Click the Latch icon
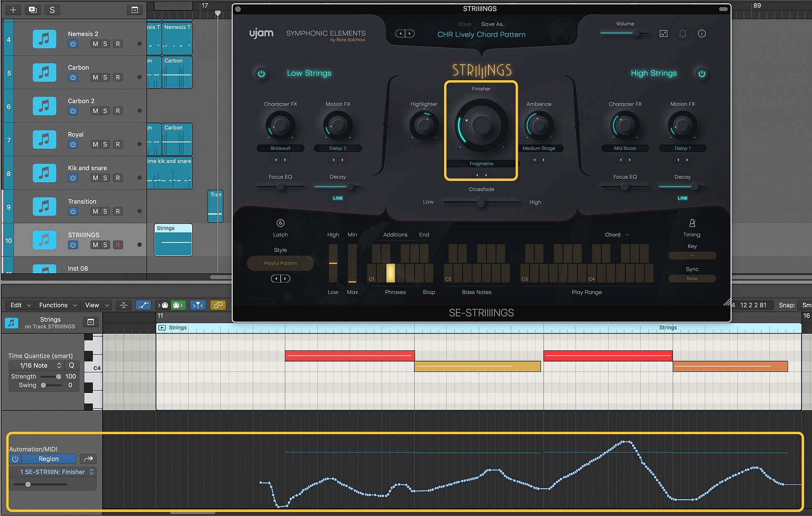This screenshot has height=516, width=812. point(280,223)
